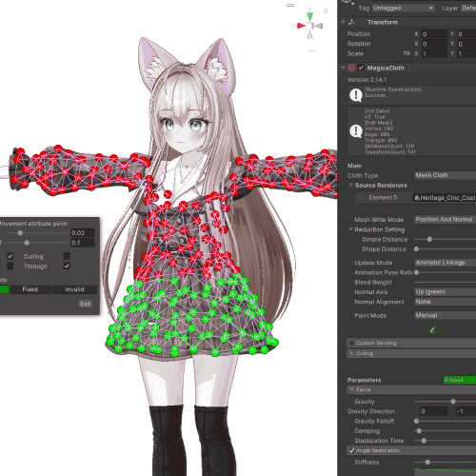
Task: Adjust the Simple Distance slider
Action: (445, 239)
